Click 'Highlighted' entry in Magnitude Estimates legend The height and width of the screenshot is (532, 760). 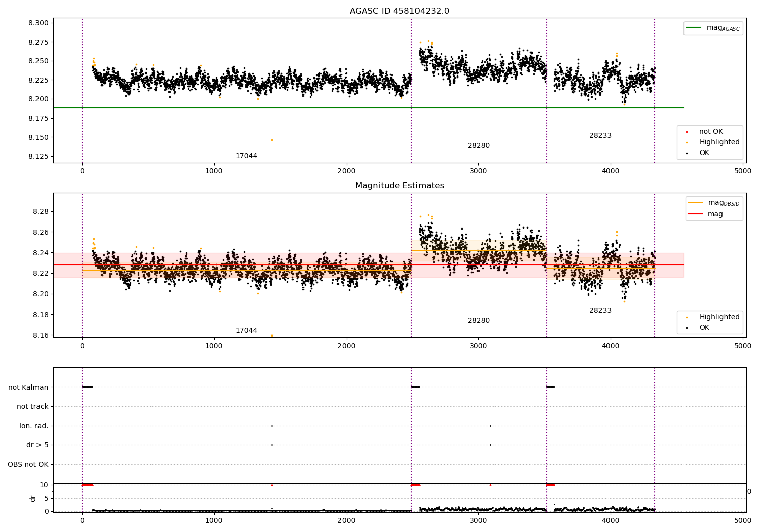[719, 317]
